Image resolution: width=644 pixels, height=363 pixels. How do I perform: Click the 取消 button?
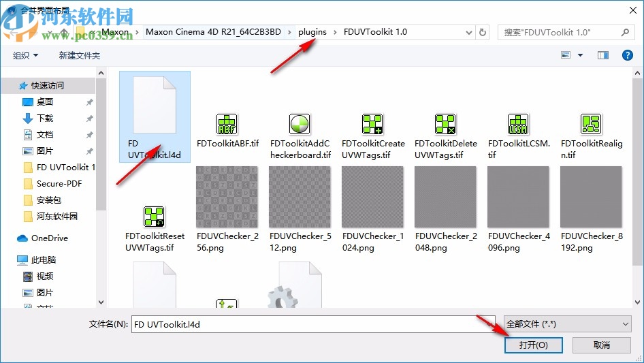602,345
